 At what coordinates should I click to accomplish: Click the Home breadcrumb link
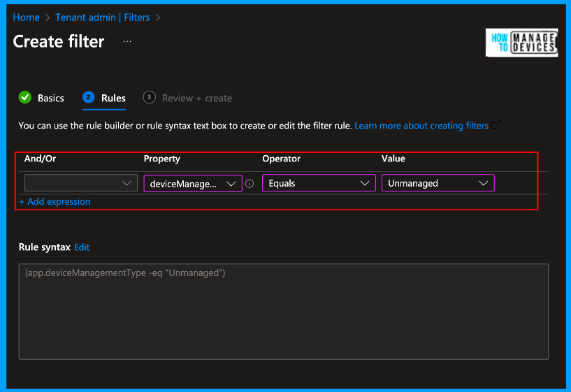27,17
